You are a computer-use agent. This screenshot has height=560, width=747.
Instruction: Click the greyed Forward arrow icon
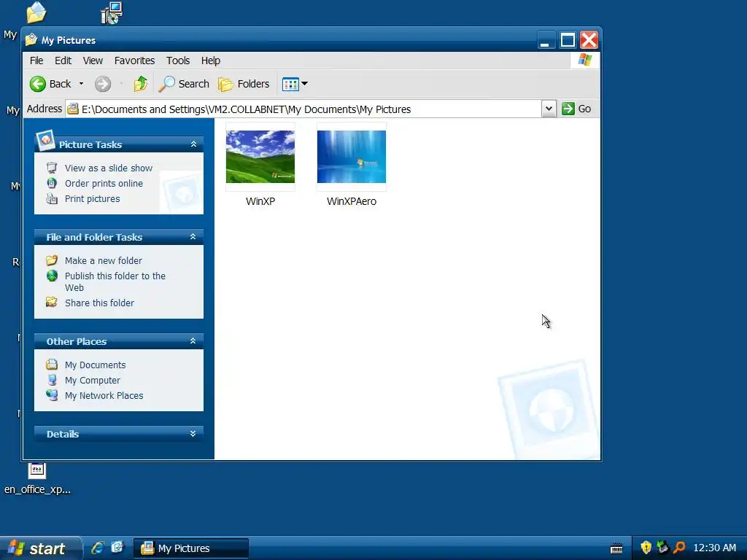coord(102,84)
